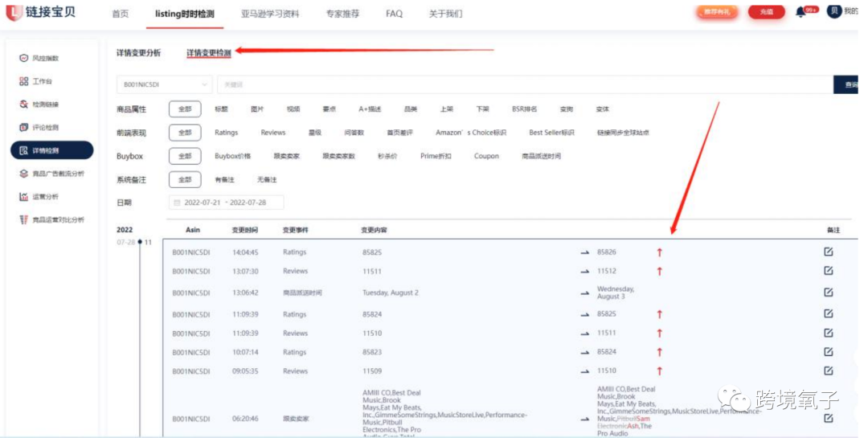Viewport: 868px width, 438px height.
Task: Open the notification bell icon
Action: [x=800, y=12]
